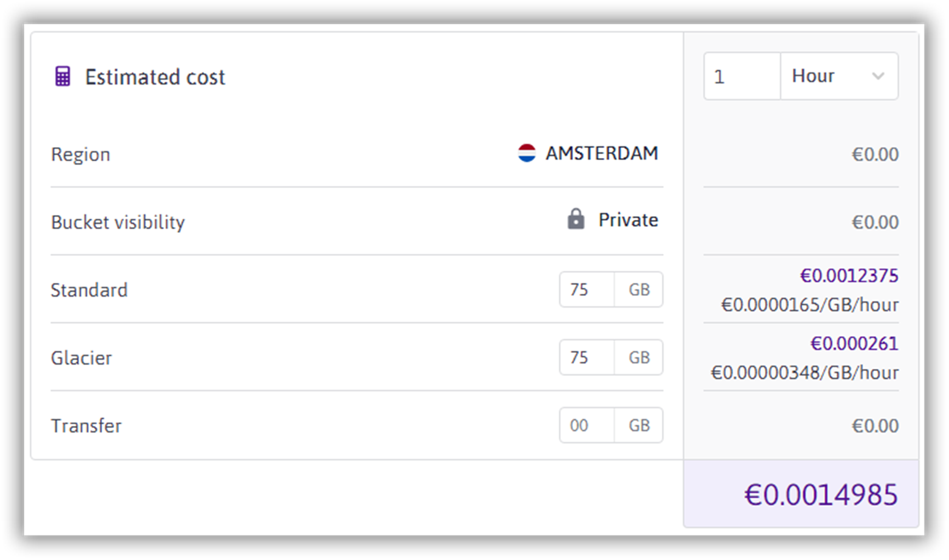Click the Standard cost €0.0012375
This screenshot has width=949, height=560.
[x=849, y=276]
